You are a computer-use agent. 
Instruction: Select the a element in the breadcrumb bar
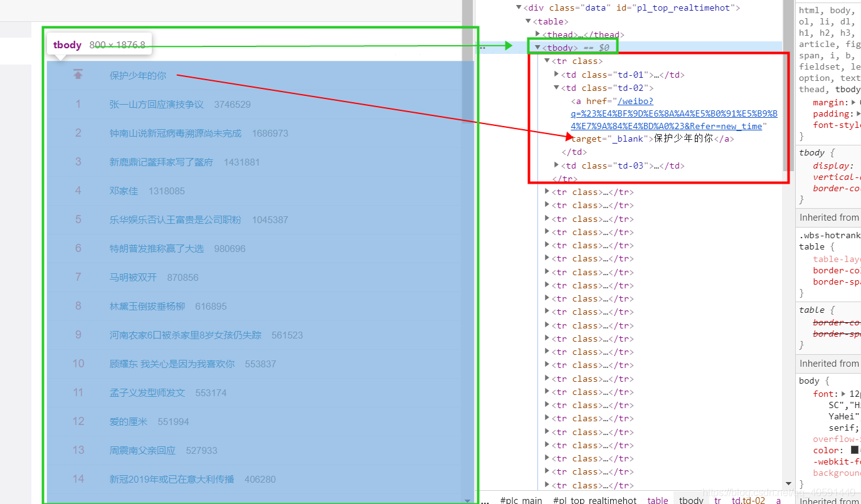[x=779, y=500]
